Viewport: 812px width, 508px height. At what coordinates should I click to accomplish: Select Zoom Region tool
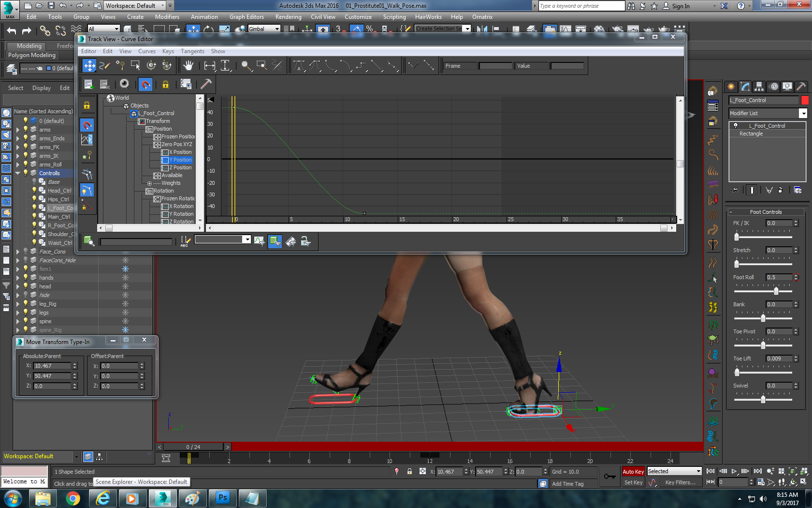click(x=262, y=65)
